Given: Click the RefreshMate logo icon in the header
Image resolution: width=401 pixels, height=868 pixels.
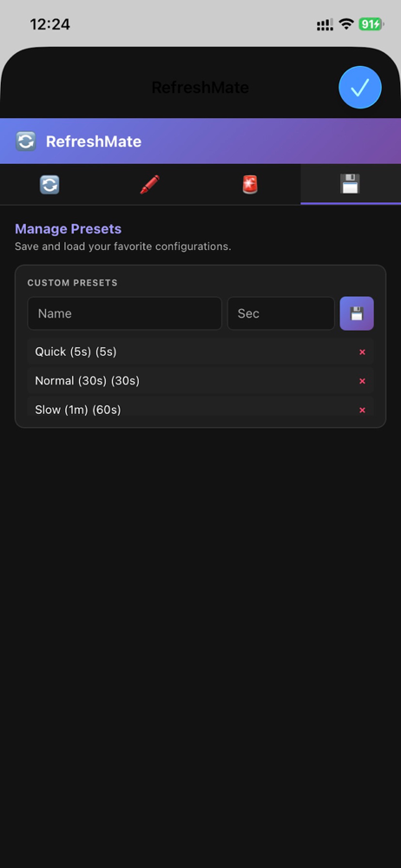Looking at the screenshot, I should (25, 141).
